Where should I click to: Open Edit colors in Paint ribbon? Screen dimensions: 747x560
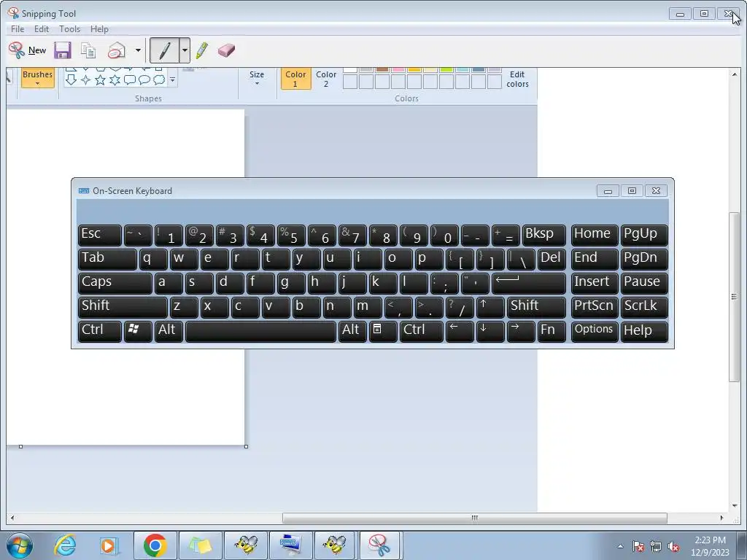coord(517,79)
